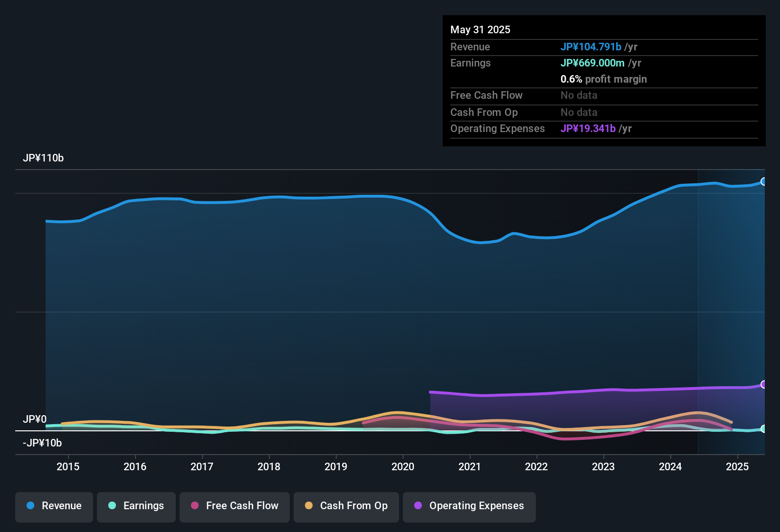Click the Free Cash Flow row label in tooltip
Screen dimensions: 780x532
click(486, 95)
